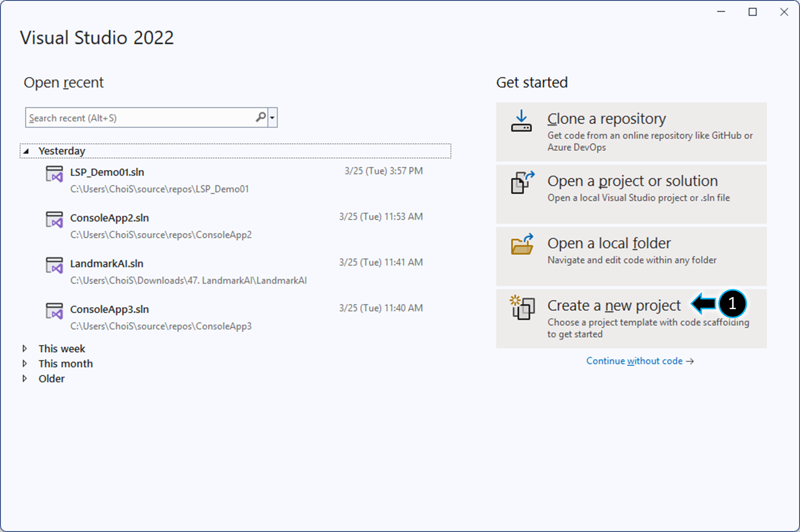Expand the This month group

(x=25, y=364)
